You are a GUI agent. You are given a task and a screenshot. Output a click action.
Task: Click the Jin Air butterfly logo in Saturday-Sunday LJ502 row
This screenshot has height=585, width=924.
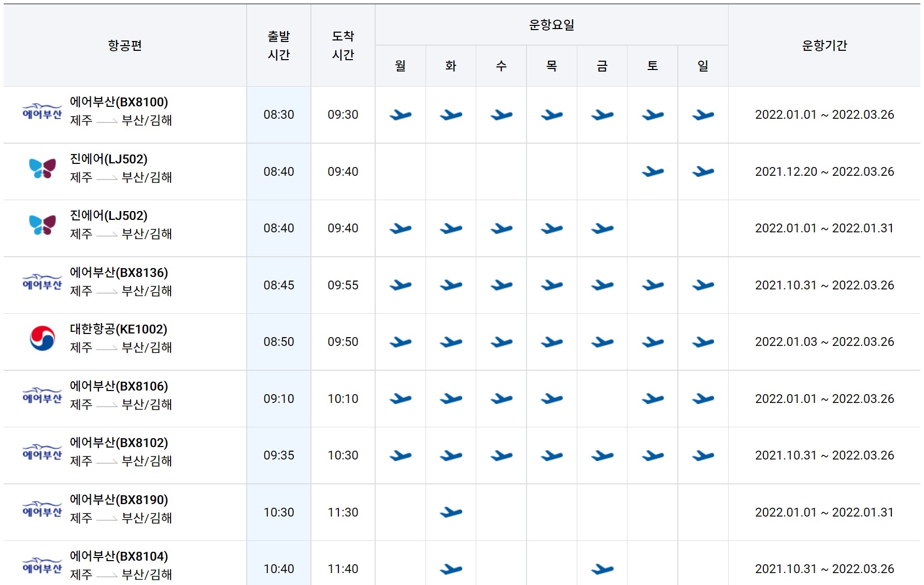point(42,168)
